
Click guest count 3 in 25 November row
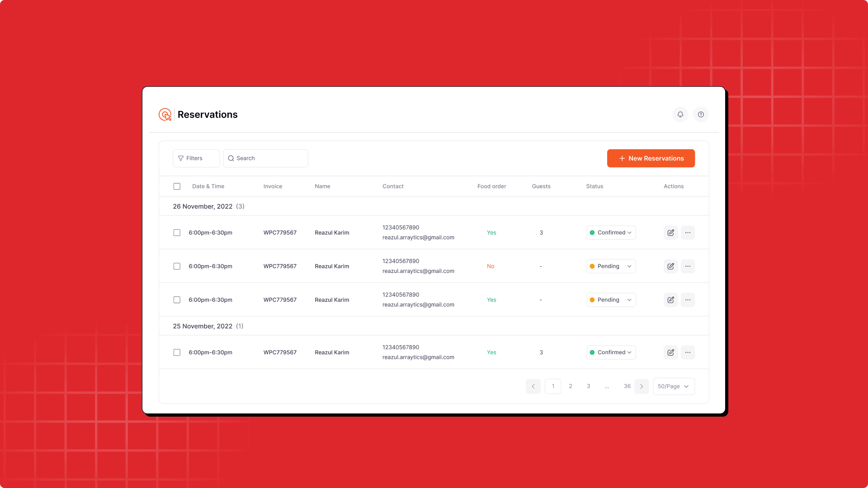(x=541, y=352)
